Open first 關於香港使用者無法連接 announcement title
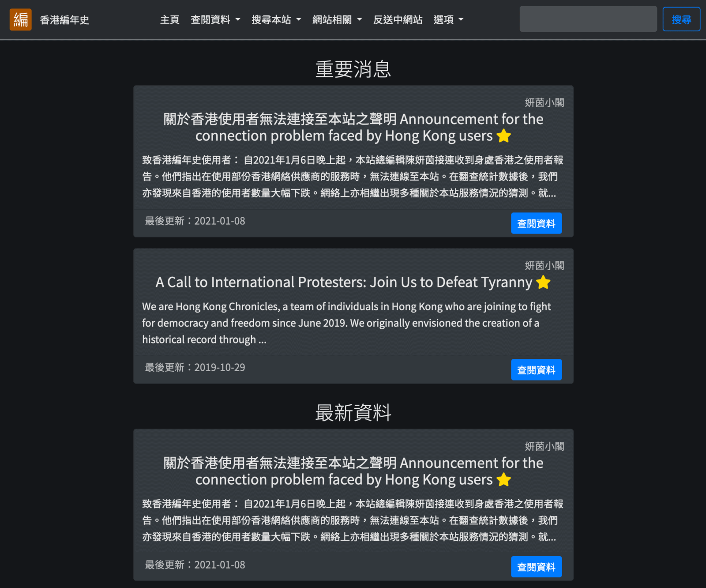This screenshot has width=706, height=588. pos(353,127)
